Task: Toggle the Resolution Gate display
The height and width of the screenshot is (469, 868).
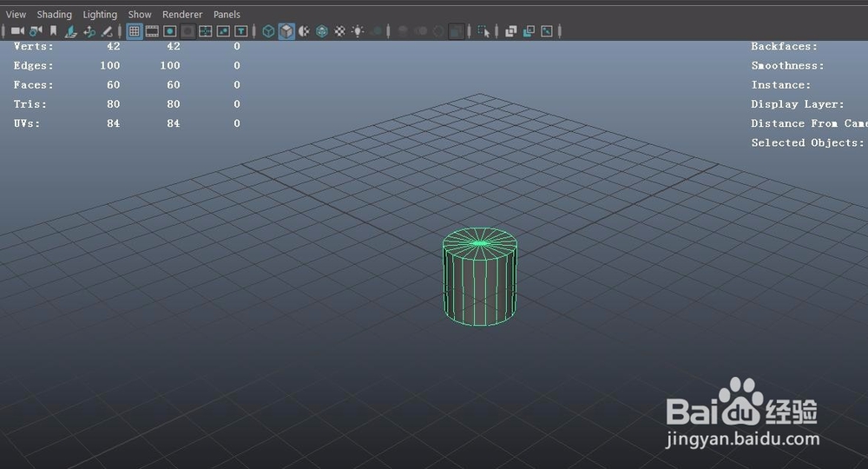Action: [170, 31]
